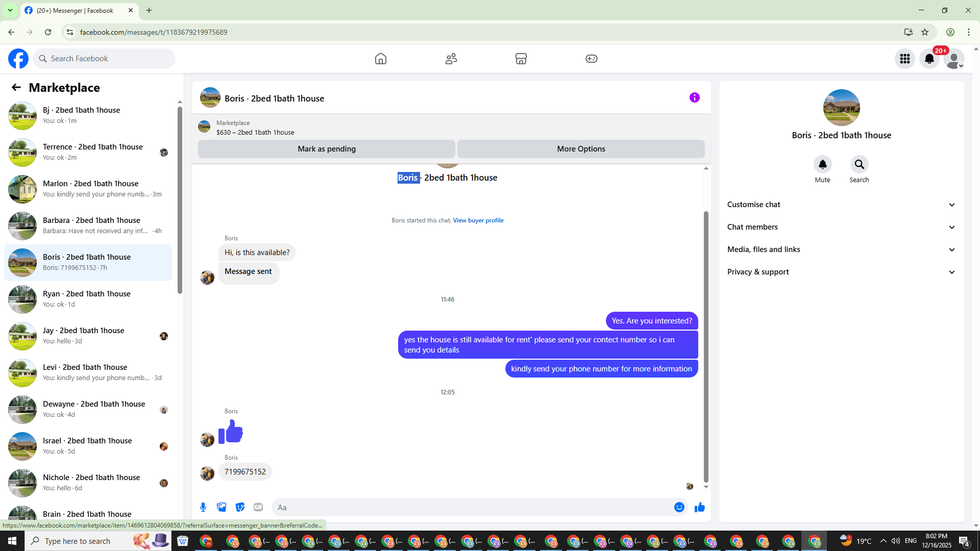Screen dimensions: 980x551
Task: Open the Windows Start menu
Action: coord(12,541)
